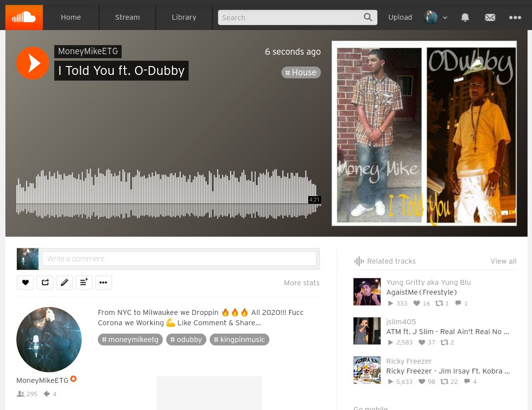
Task: Click the 37 likes count
Action: click(x=427, y=342)
